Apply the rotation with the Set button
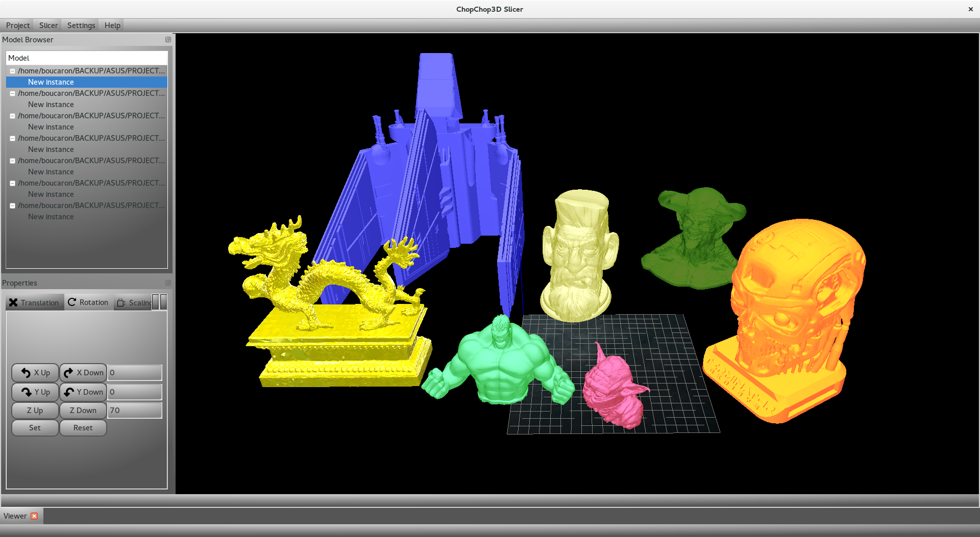 [35, 428]
